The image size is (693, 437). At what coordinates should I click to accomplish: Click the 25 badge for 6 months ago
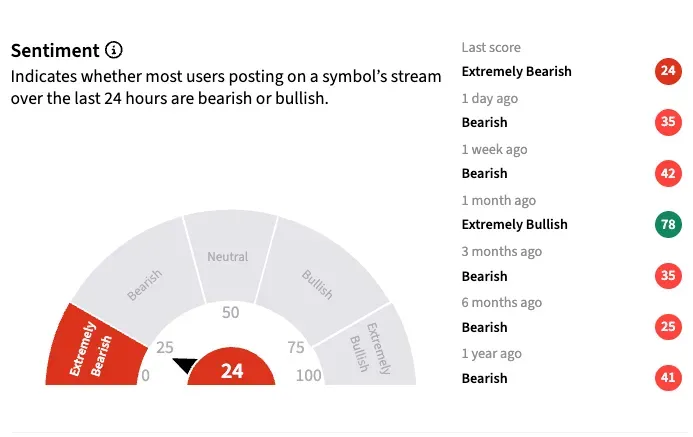668,327
